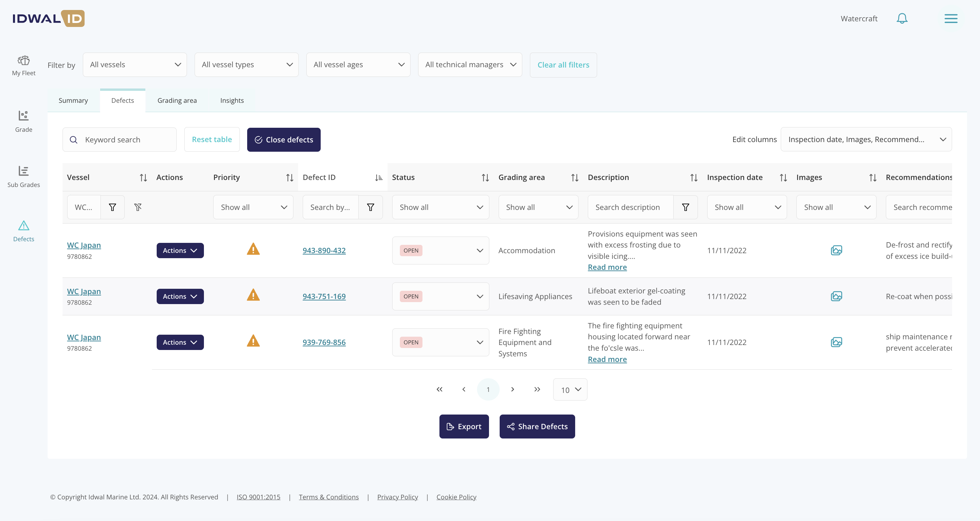Toggle sort order on Priority column
This screenshot has height=521, width=980.
[x=289, y=178]
